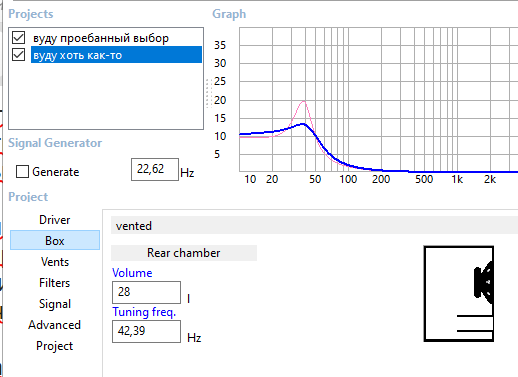The height and width of the screenshot is (377, 518).
Task: Click the vent port in box diagram
Action: (x=475, y=323)
